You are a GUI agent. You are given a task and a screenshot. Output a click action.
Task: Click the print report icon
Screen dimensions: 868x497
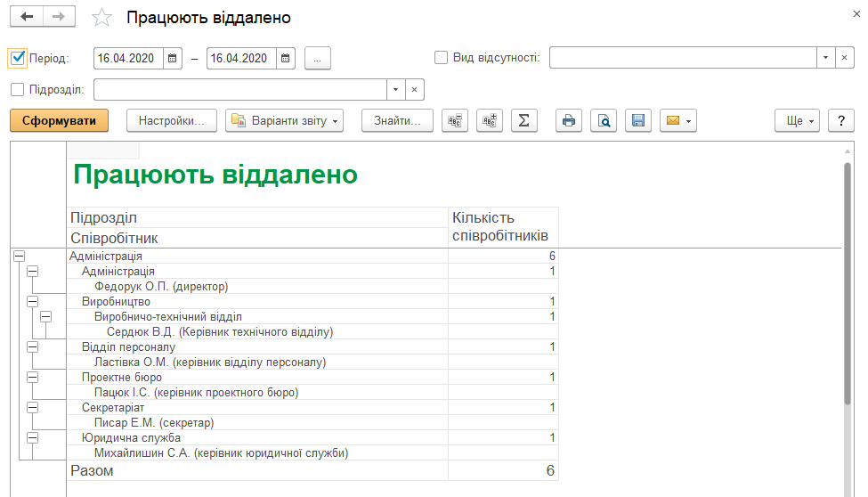click(x=568, y=121)
